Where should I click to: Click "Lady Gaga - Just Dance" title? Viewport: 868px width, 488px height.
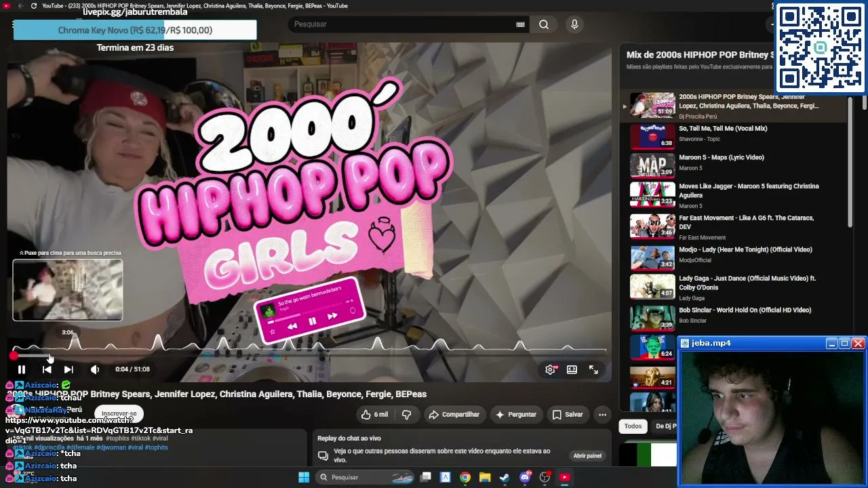(x=747, y=283)
